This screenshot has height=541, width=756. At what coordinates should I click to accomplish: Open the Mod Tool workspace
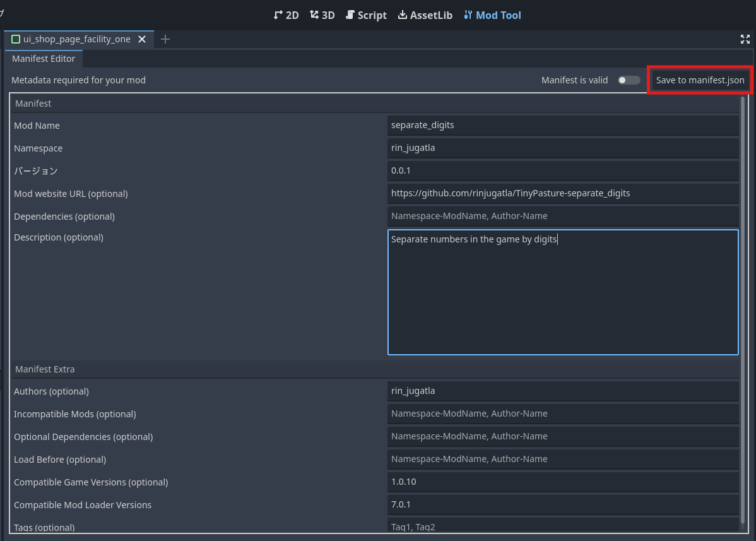pyautogui.click(x=492, y=15)
